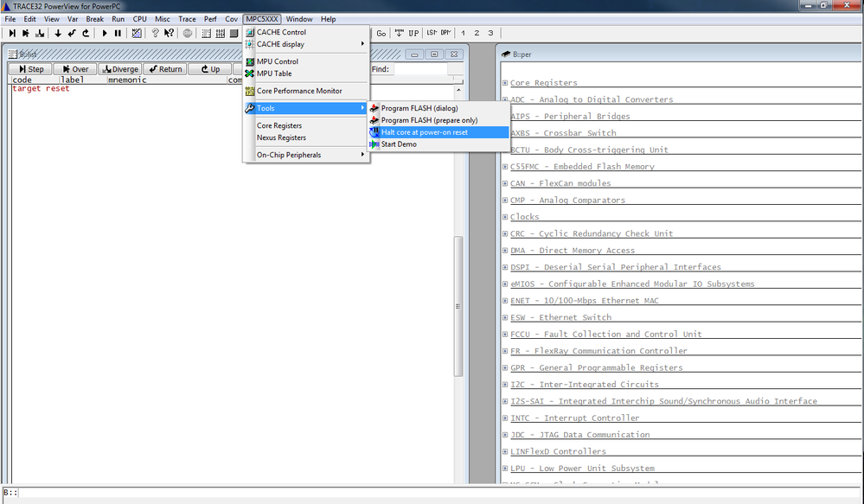Image resolution: width=864 pixels, height=504 pixels.
Task: Click the Return toolbar icon
Action: click(72, 33)
